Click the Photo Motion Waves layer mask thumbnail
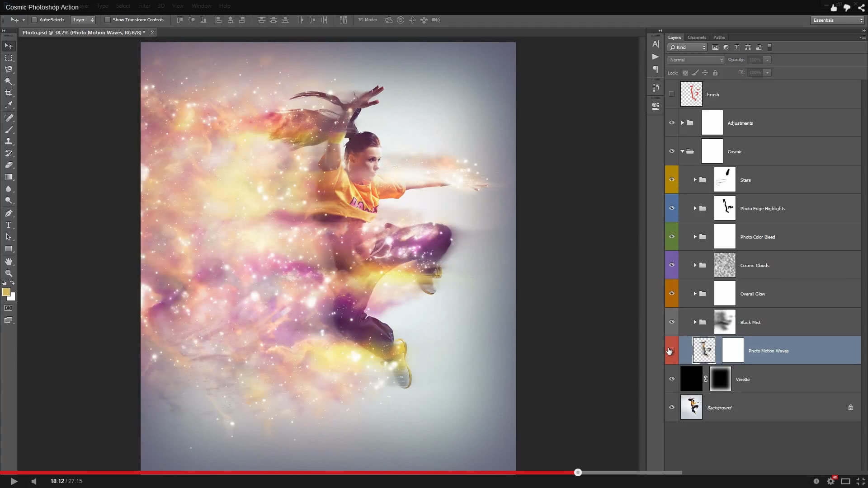Screen dimensions: 868x488 click(732, 350)
